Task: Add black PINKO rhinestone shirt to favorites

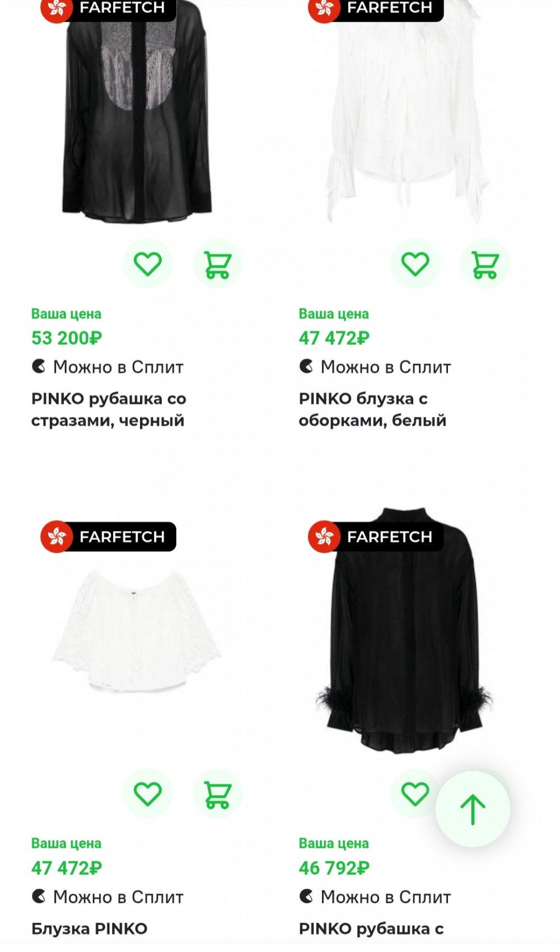Action: [x=148, y=264]
